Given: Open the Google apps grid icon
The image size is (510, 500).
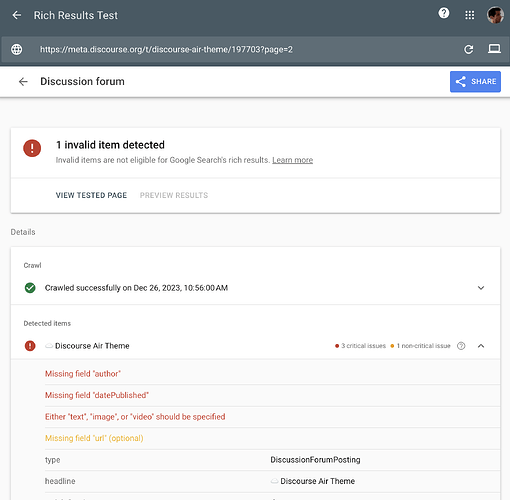Looking at the screenshot, I should (470, 15).
